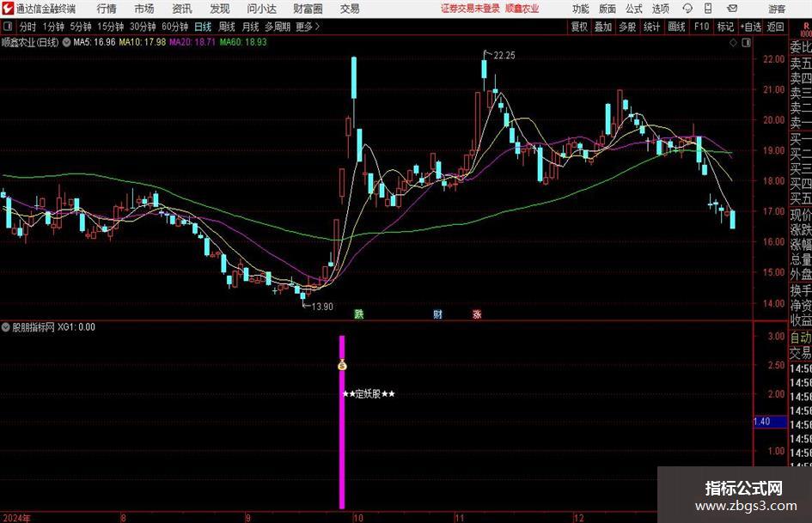Click the main chart MA settings circle icon

(67, 42)
